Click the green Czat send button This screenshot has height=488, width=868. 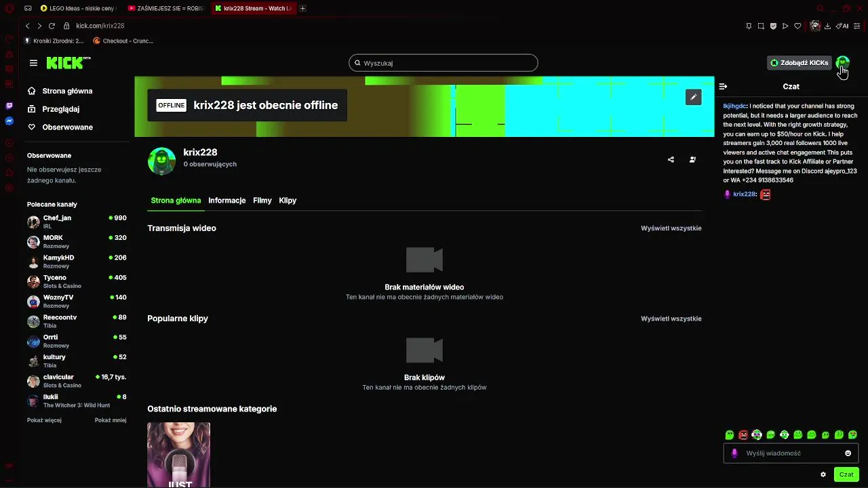(x=846, y=474)
